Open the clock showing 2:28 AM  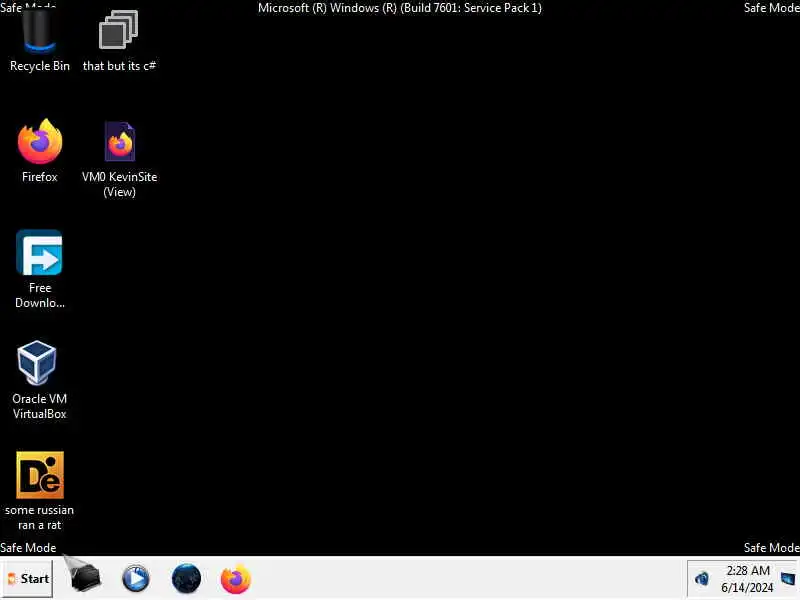[747, 579]
